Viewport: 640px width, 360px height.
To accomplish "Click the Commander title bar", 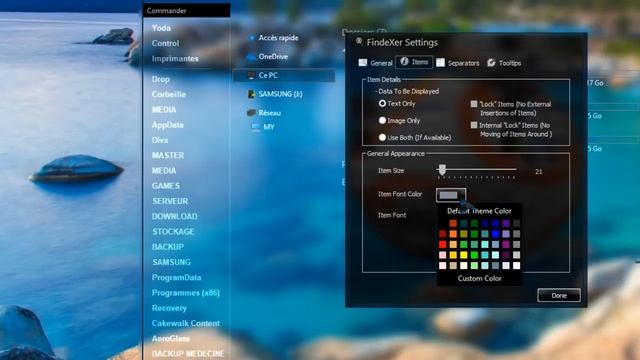I will pyautogui.click(x=187, y=11).
